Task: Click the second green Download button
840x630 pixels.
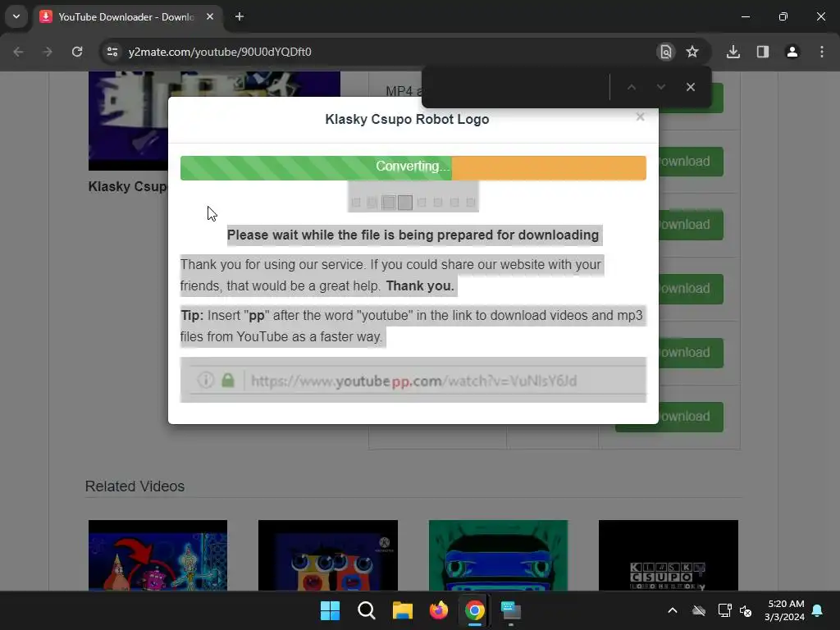Action: click(x=691, y=162)
